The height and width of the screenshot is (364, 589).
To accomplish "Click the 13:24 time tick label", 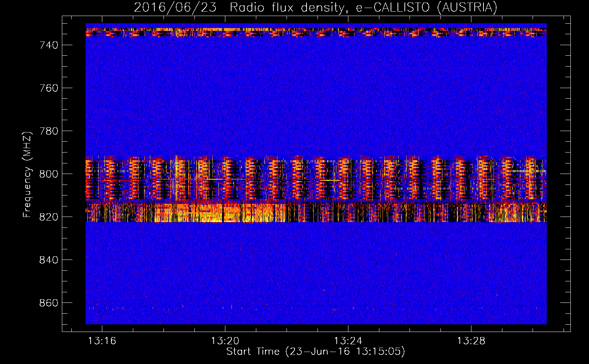I will 348,341.
